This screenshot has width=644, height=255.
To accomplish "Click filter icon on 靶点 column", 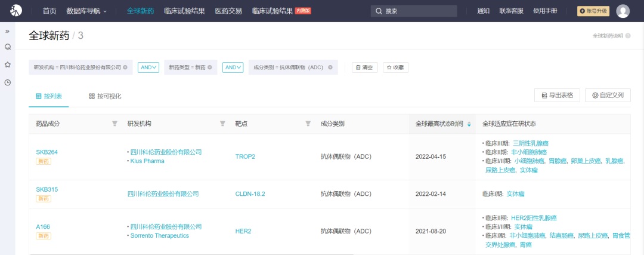I will (308, 124).
